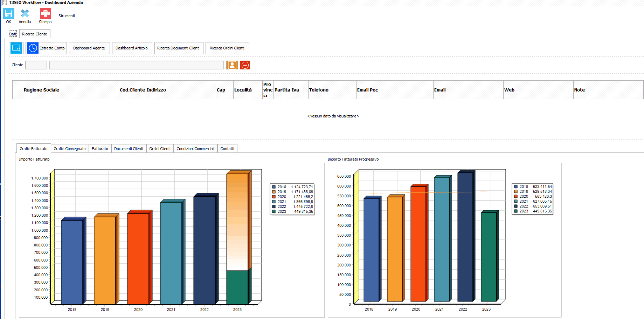
Task: Click the T3SEO app icon in title bar
Action: pyautogui.click(x=4, y=2)
